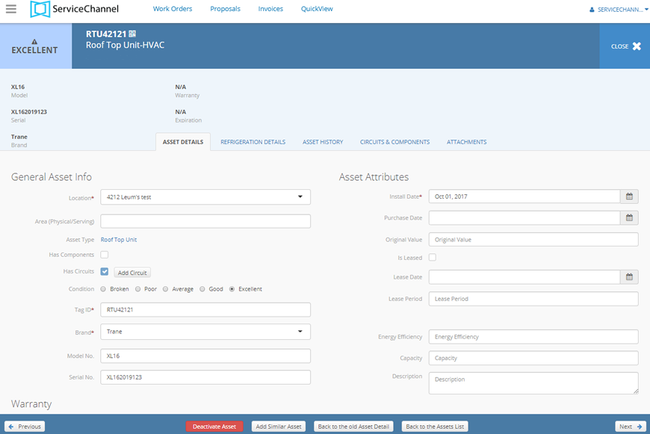Click the Area (Physical/Serving) input field

[205, 221]
